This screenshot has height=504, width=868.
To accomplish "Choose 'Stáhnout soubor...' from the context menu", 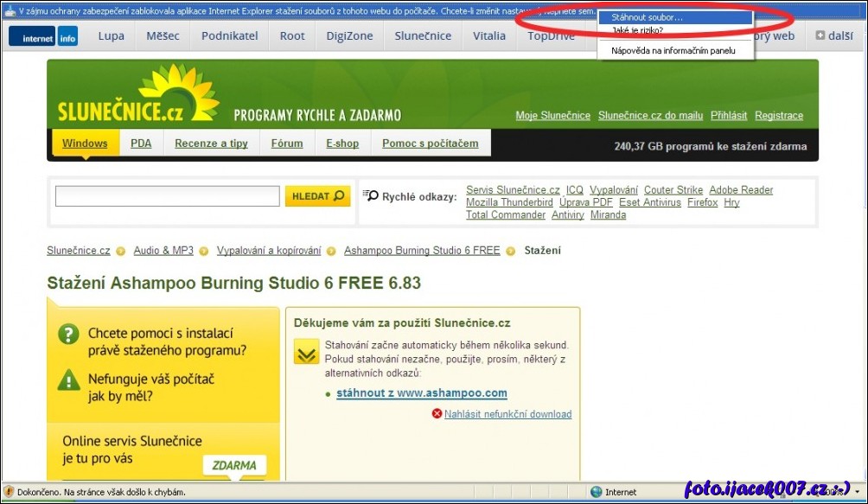I will tap(647, 17).
